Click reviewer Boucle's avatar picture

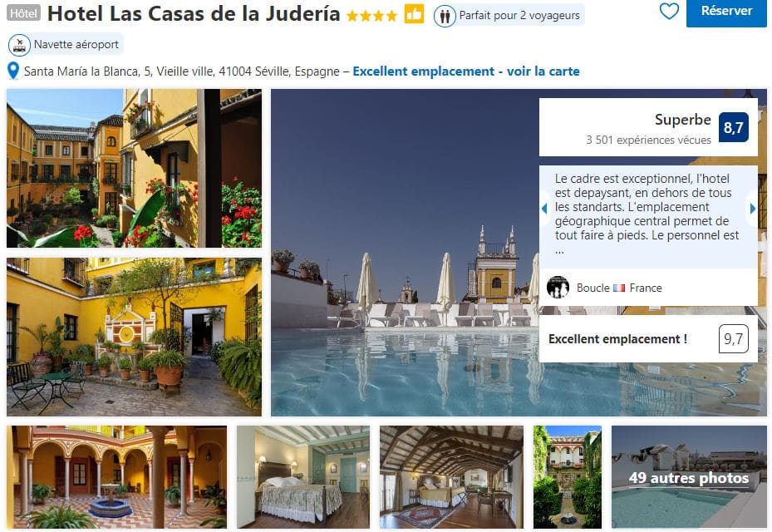[x=558, y=287]
